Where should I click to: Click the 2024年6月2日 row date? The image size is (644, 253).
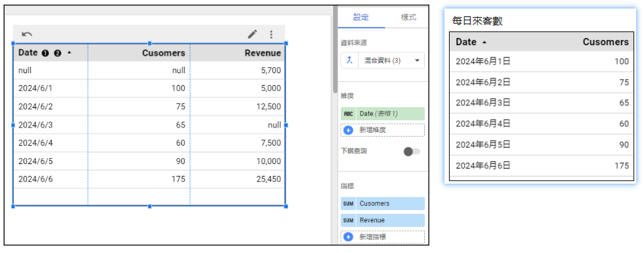[483, 82]
